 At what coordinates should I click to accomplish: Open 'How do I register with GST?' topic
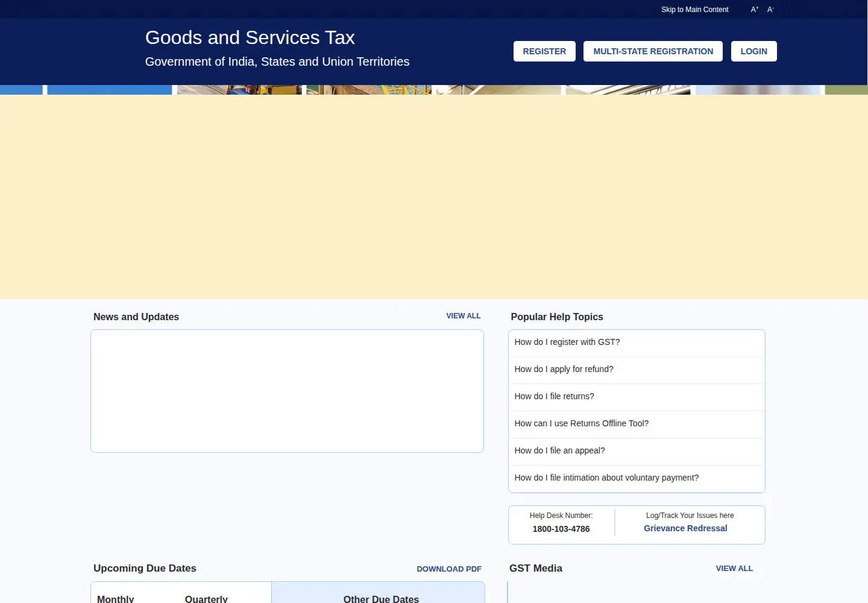(637, 343)
